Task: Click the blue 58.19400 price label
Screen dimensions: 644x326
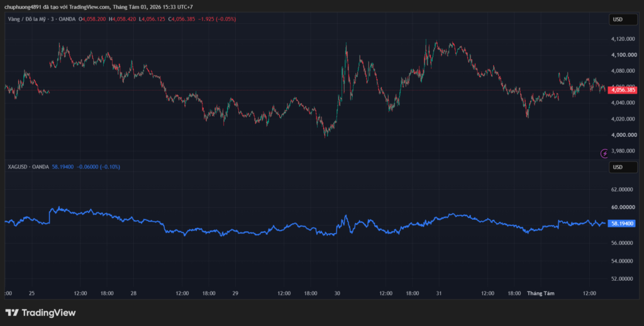Action: pyautogui.click(x=623, y=224)
